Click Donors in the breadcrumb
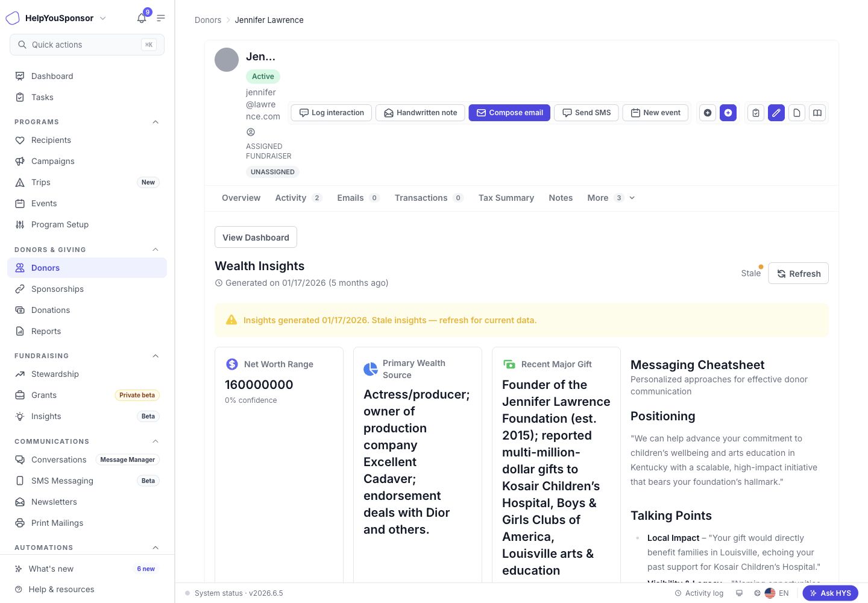 click(x=208, y=20)
